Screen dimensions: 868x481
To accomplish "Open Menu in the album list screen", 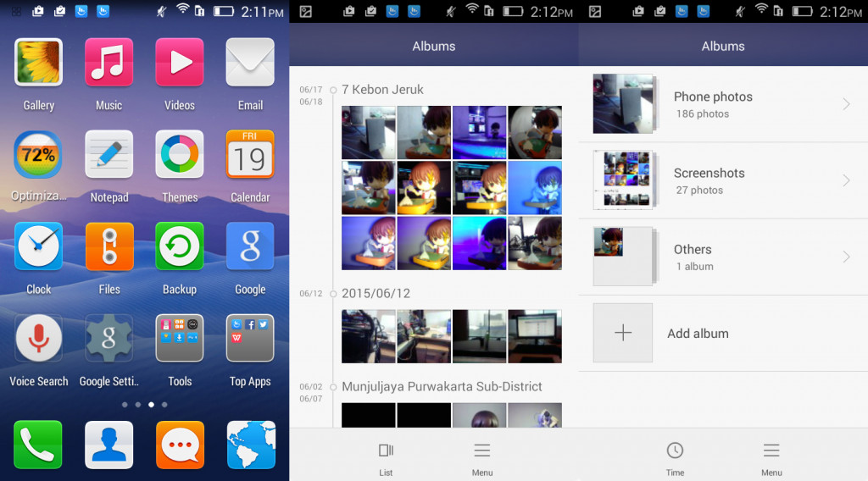I will pyautogui.click(x=771, y=458).
